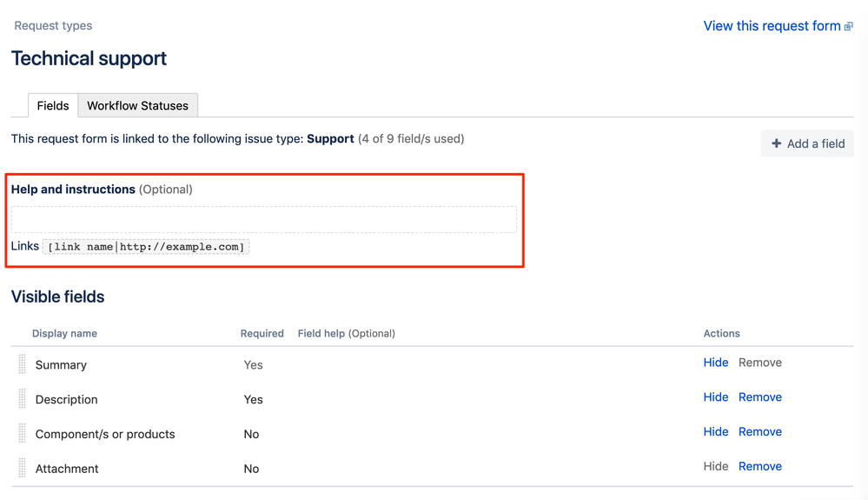Click the Required value Yes for Description
This screenshot has width=868, height=500.
coord(253,399)
